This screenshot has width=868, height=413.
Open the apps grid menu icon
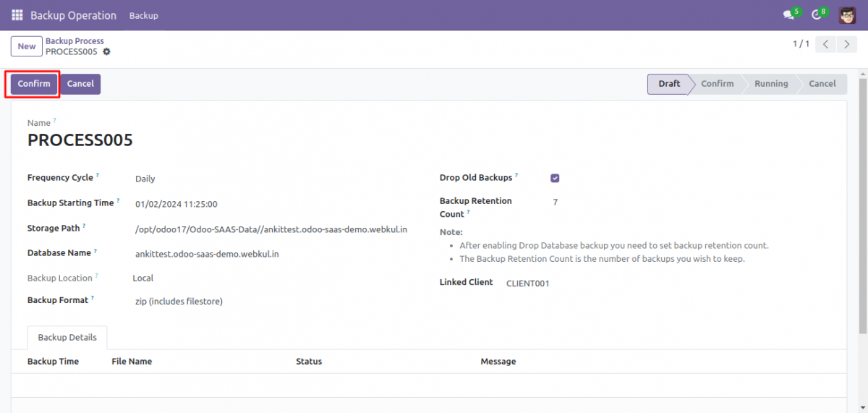point(17,15)
